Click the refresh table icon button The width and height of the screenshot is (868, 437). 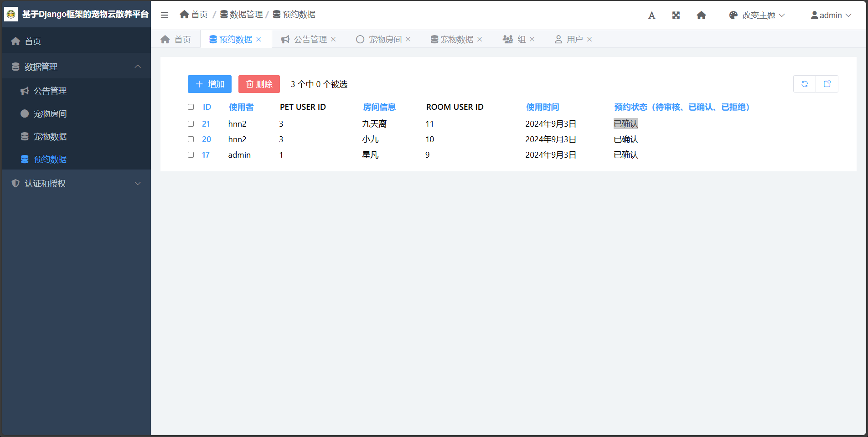click(x=805, y=84)
